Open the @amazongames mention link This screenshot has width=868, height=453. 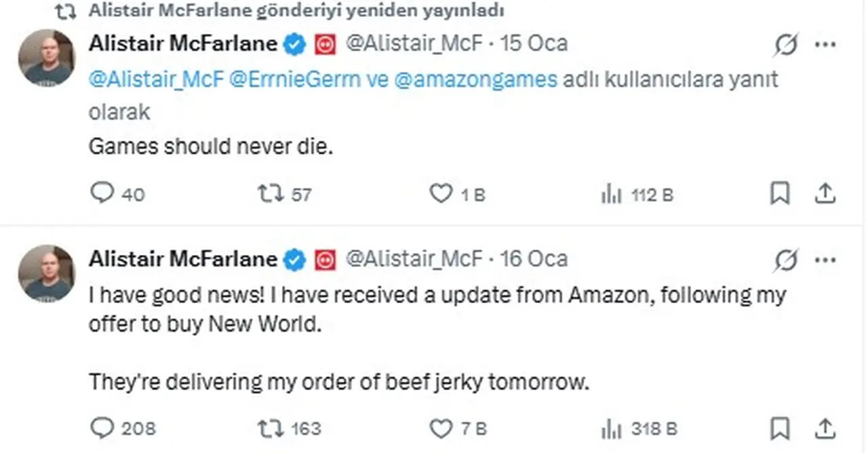point(475,80)
